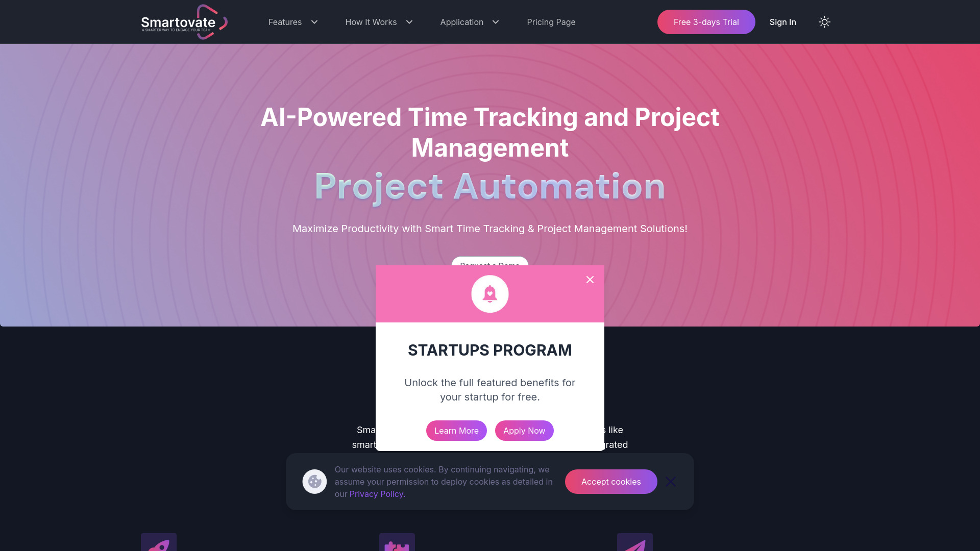This screenshot has width=980, height=551.
Task: Click Privacy Policy link in cookie banner
Action: (376, 494)
